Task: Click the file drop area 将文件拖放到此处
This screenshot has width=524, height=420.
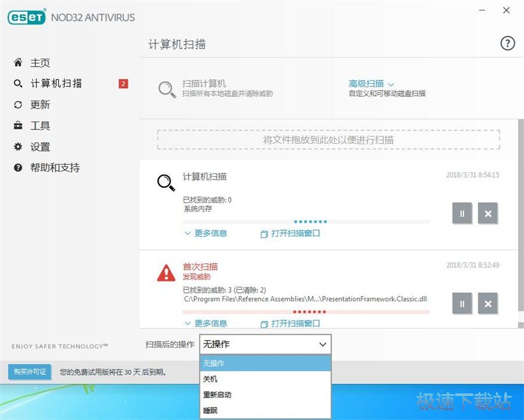Action: 329,139
